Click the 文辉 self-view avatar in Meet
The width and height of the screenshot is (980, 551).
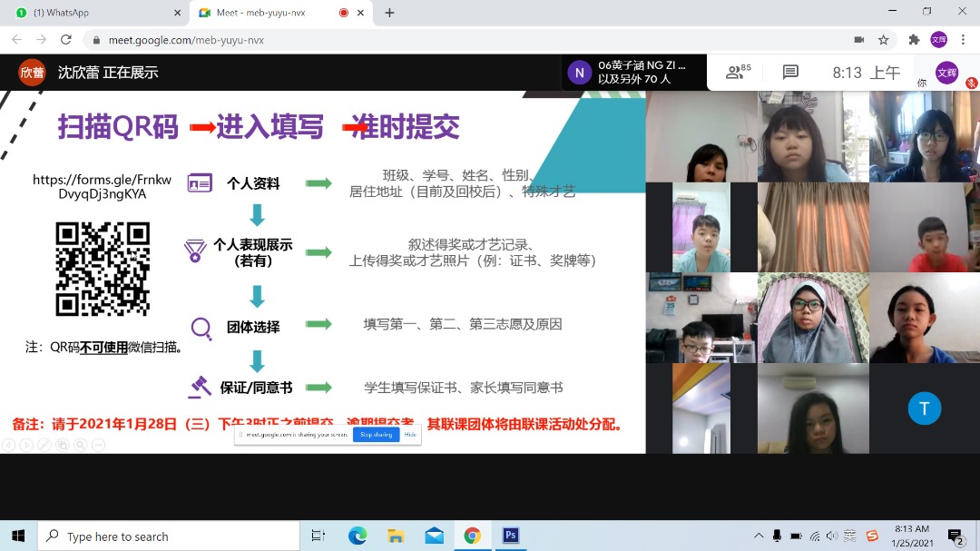946,73
